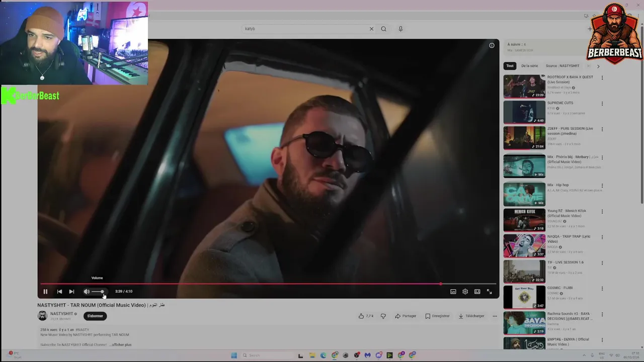Open the info card icon on the video
Image resolution: width=644 pixels, height=362 pixels.
point(492,45)
